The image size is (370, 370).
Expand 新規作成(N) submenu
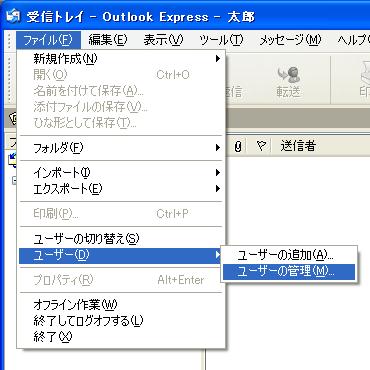coord(121,59)
